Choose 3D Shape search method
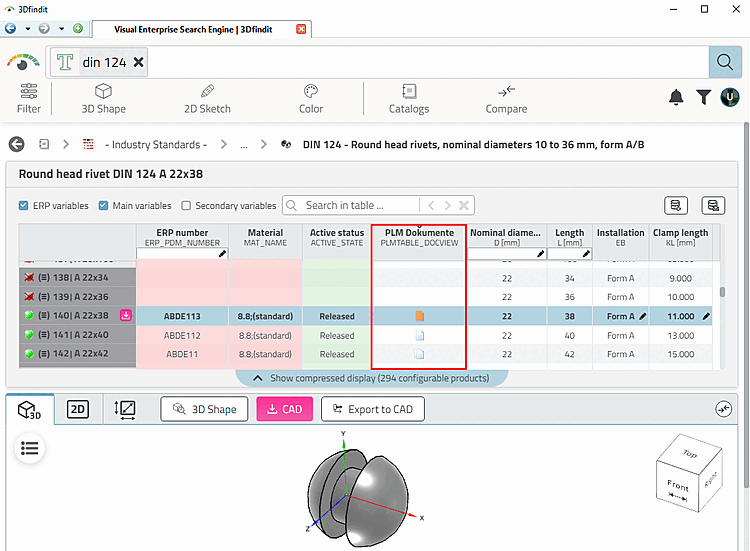 click(103, 99)
